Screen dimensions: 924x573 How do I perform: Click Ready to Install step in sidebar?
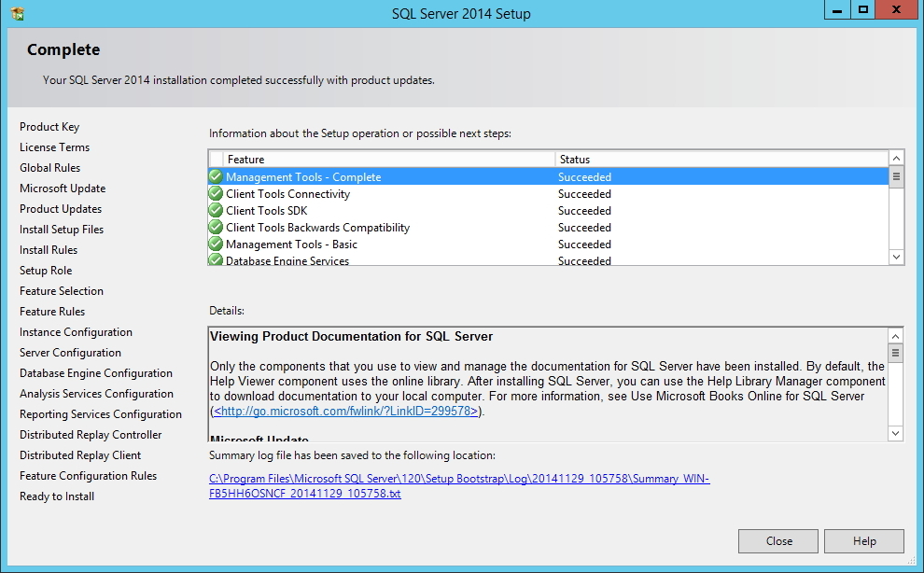tap(57, 496)
